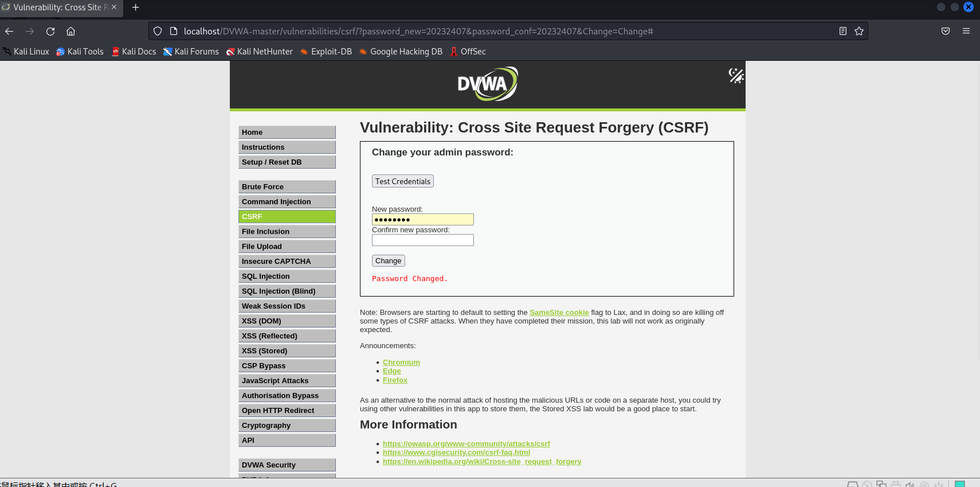980x487 pixels.
Task: Go to Authorisation Bypass page
Action: click(x=287, y=395)
